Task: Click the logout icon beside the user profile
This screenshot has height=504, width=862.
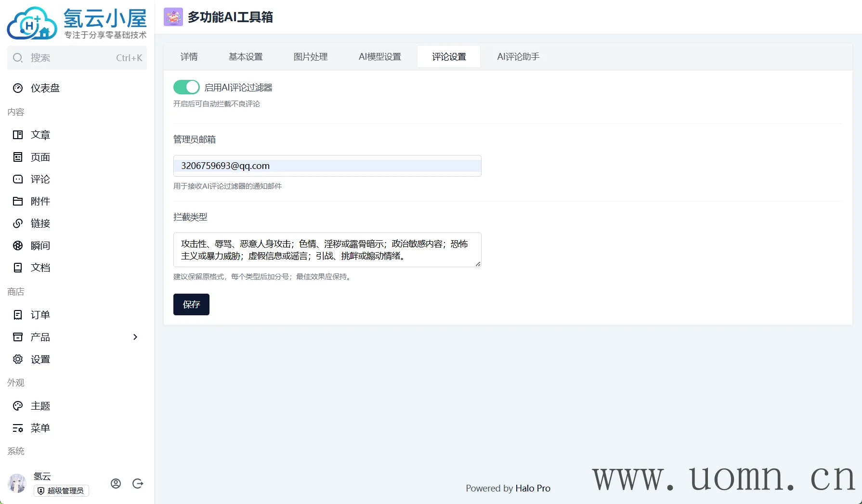Action: pyautogui.click(x=138, y=484)
